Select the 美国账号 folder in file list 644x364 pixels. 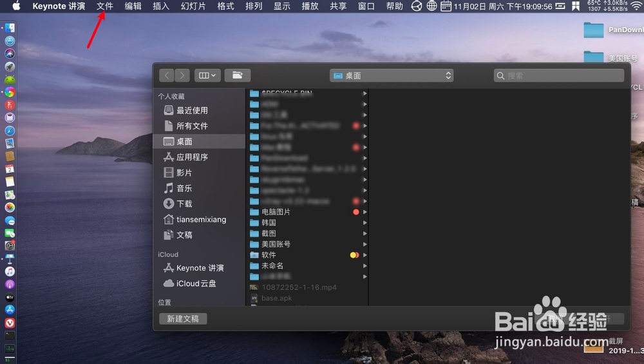coord(276,244)
